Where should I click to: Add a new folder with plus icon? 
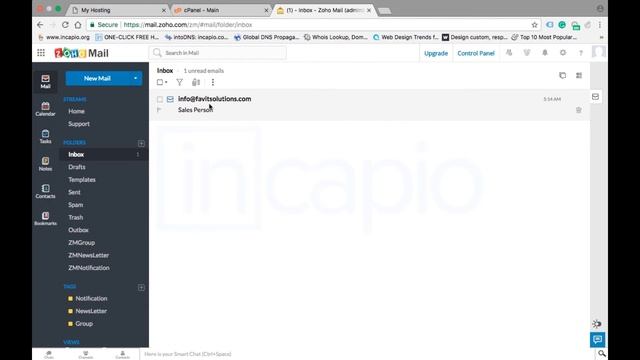click(141, 143)
